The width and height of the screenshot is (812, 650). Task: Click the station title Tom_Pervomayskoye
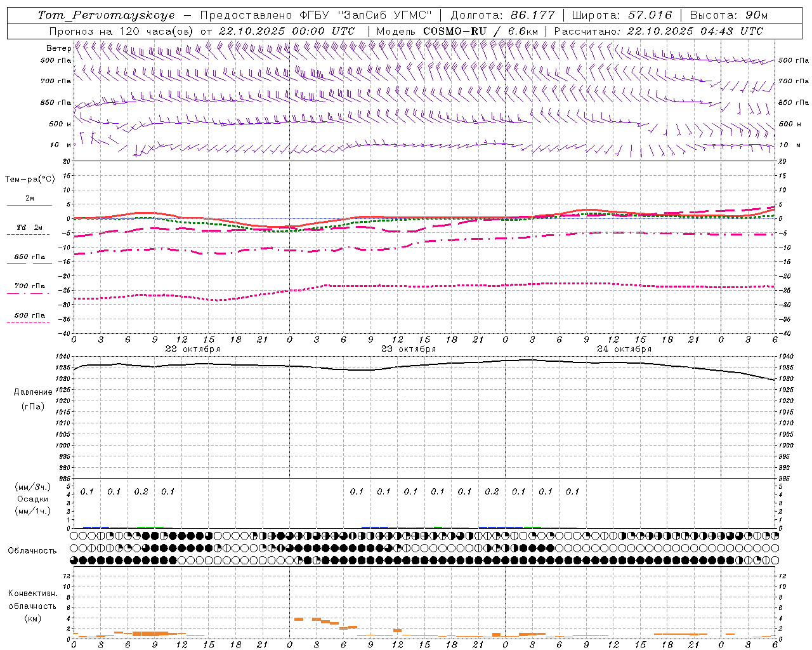(x=105, y=15)
